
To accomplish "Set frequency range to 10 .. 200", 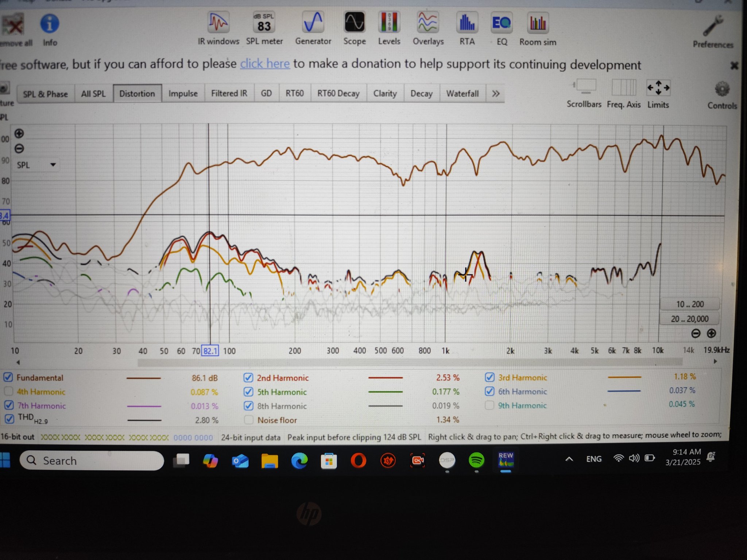I will coord(690,304).
